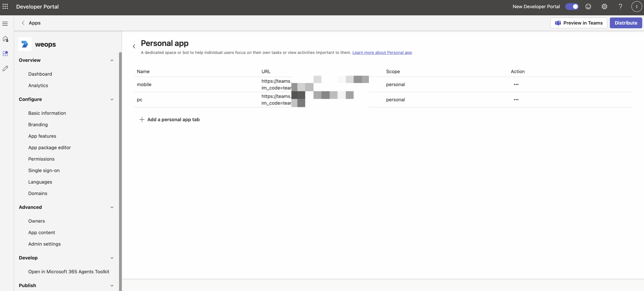
Task: Click the Apps breadcrumb label
Action: click(34, 23)
